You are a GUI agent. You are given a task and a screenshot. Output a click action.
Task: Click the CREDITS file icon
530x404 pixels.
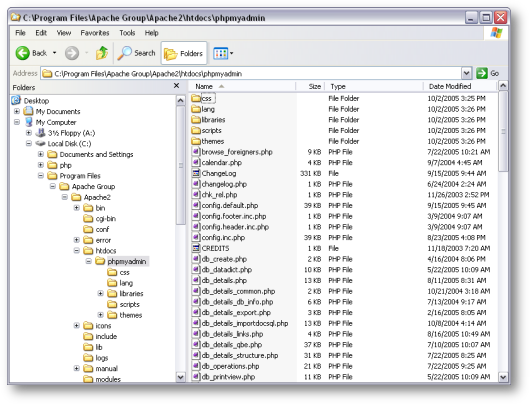click(x=196, y=248)
